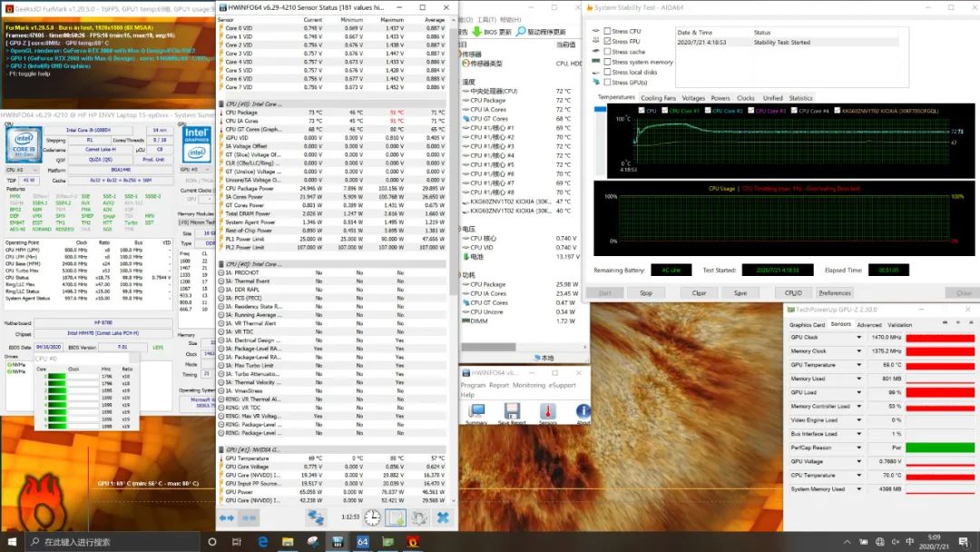Click the About info icon
980x552 pixels.
pos(583,411)
